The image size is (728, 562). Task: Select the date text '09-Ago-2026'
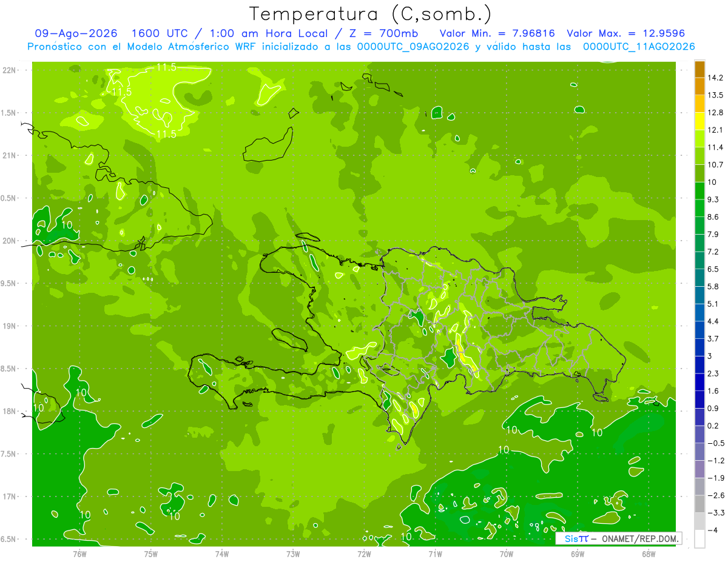pyautogui.click(x=76, y=33)
